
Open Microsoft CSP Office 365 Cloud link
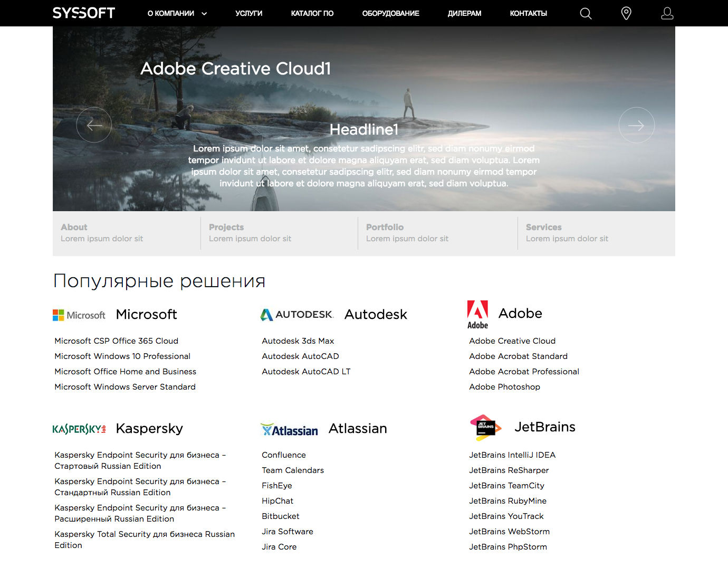click(x=117, y=341)
